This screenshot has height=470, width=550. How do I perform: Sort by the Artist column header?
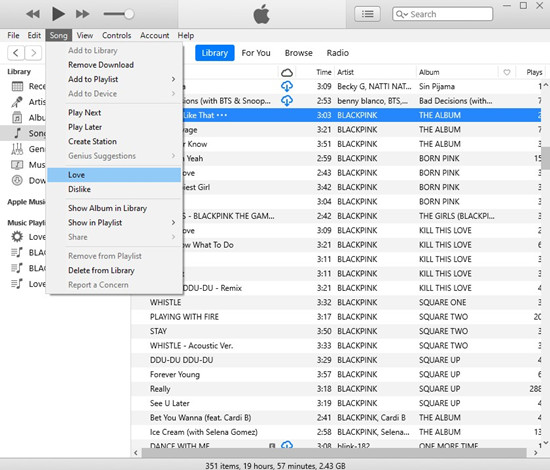[346, 72]
